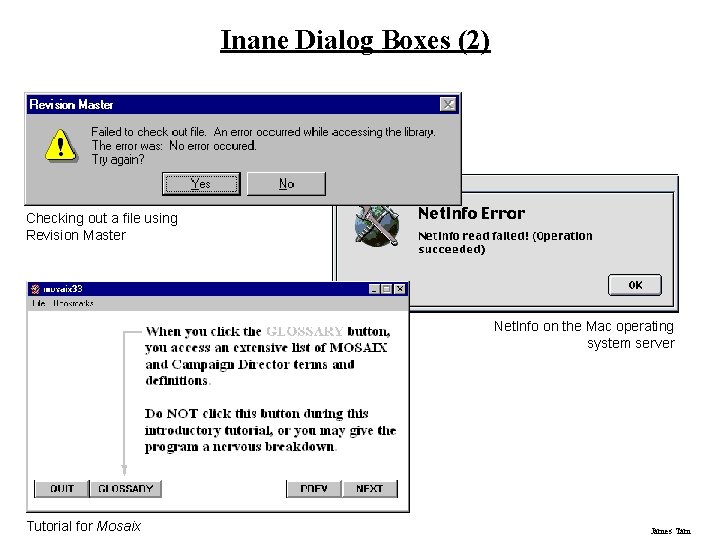Maximize the mosaix33 window
This screenshot has width=720, height=540.
click(x=387, y=289)
